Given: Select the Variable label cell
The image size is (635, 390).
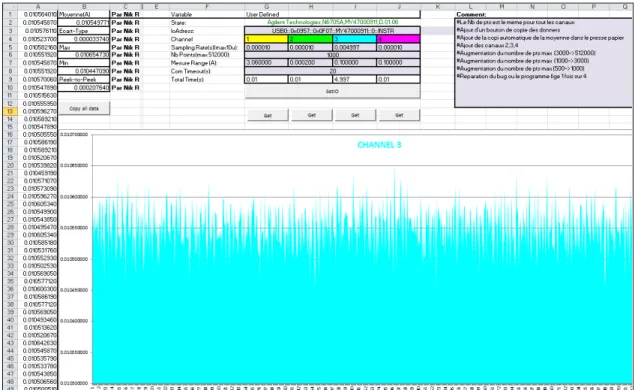Looking at the screenshot, I should 207,14.
